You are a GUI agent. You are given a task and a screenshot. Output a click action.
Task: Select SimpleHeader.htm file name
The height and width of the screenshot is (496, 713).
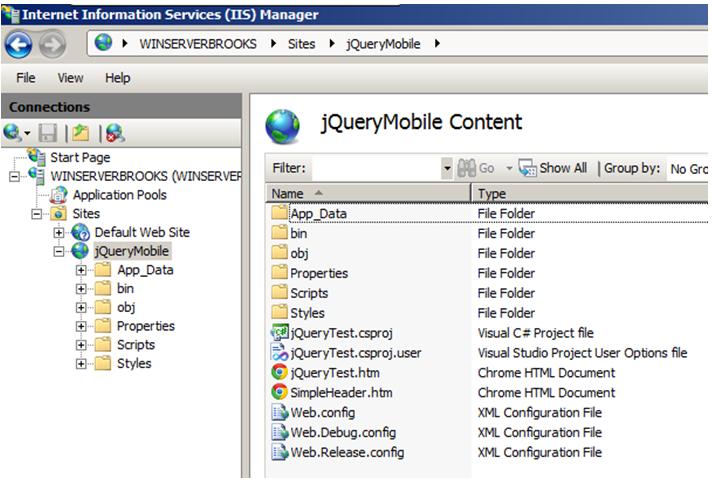(x=341, y=393)
